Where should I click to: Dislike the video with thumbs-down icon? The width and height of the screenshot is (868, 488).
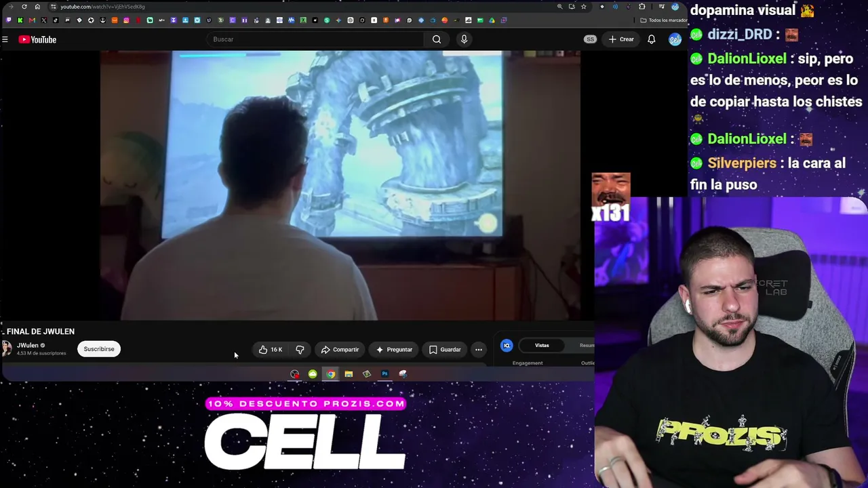300,350
